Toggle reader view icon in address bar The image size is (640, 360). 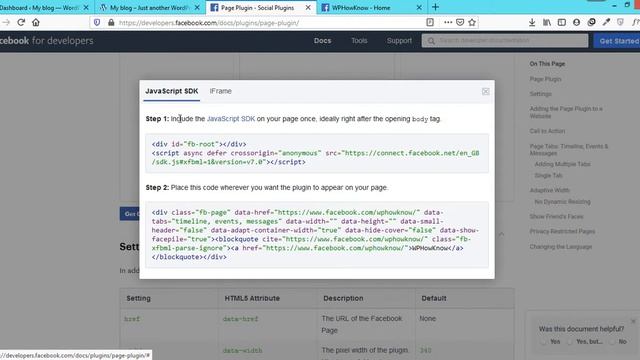[430, 22]
